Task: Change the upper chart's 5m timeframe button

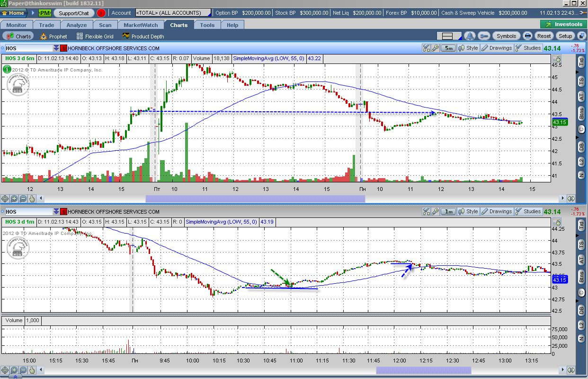Action: 448,48
